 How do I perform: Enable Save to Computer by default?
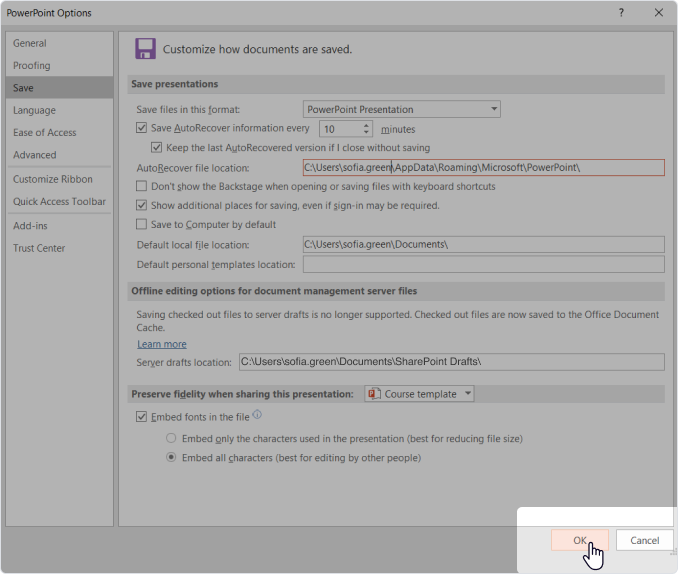tap(141, 224)
